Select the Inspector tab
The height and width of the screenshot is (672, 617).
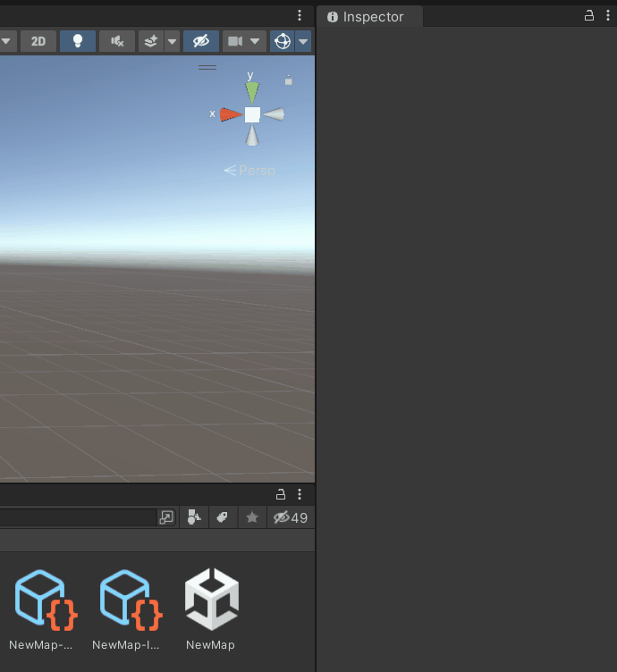[x=369, y=17]
